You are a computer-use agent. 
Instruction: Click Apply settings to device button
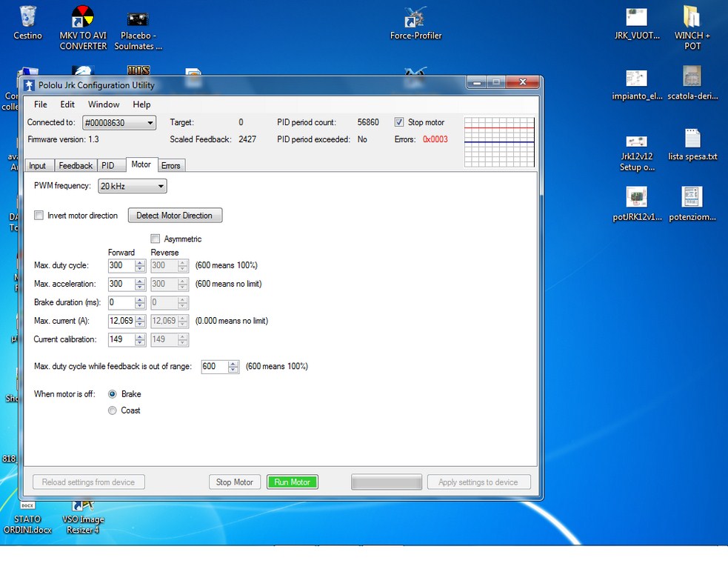478,482
